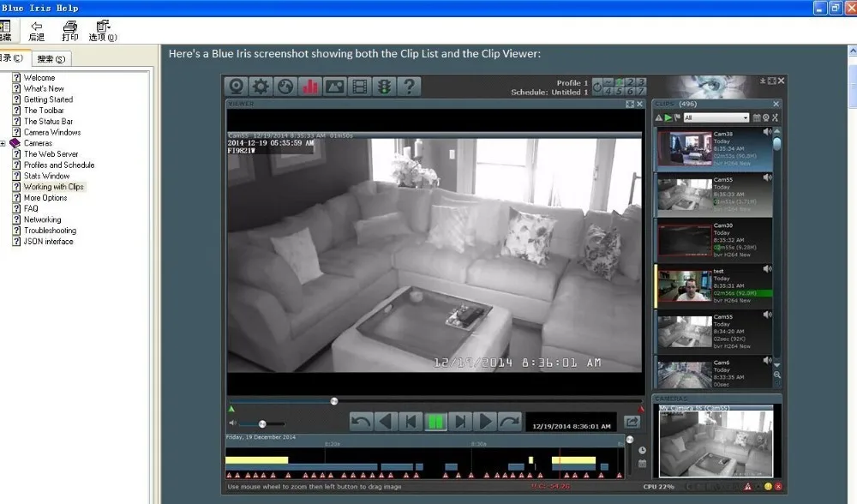The width and height of the screenshot is (857, 504).
Task: Switch to the Search (搜索) tab
Action: pyautogui.click(x=51, y=59)
